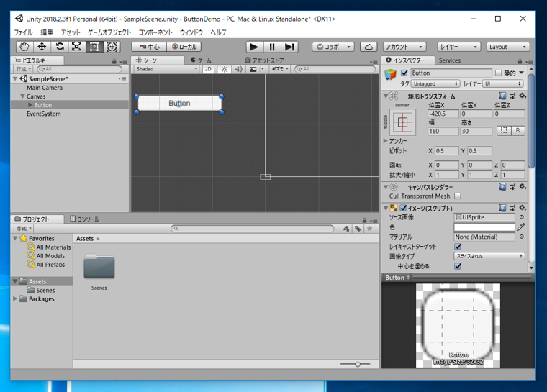This screenshot has width=547, height=392.
Task: Switch to the Services tab
Action: [x=450, y=60]
